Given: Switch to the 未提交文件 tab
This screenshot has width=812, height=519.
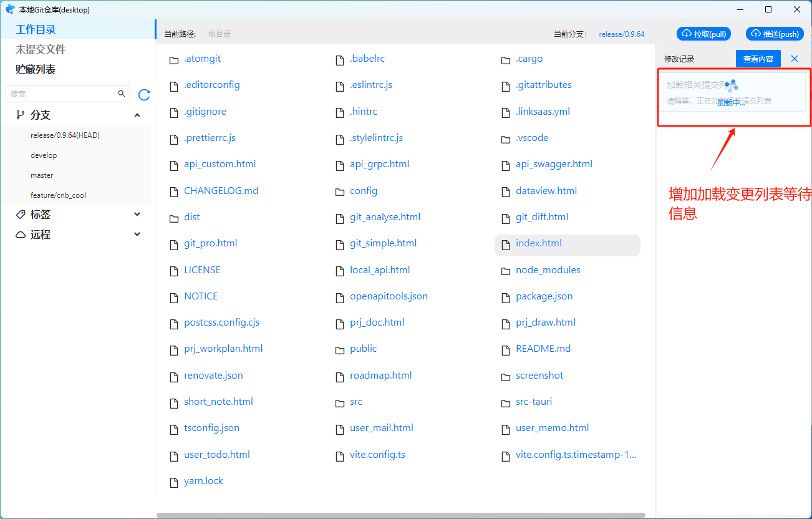Looking at the screenshot, I should (41, 49).
